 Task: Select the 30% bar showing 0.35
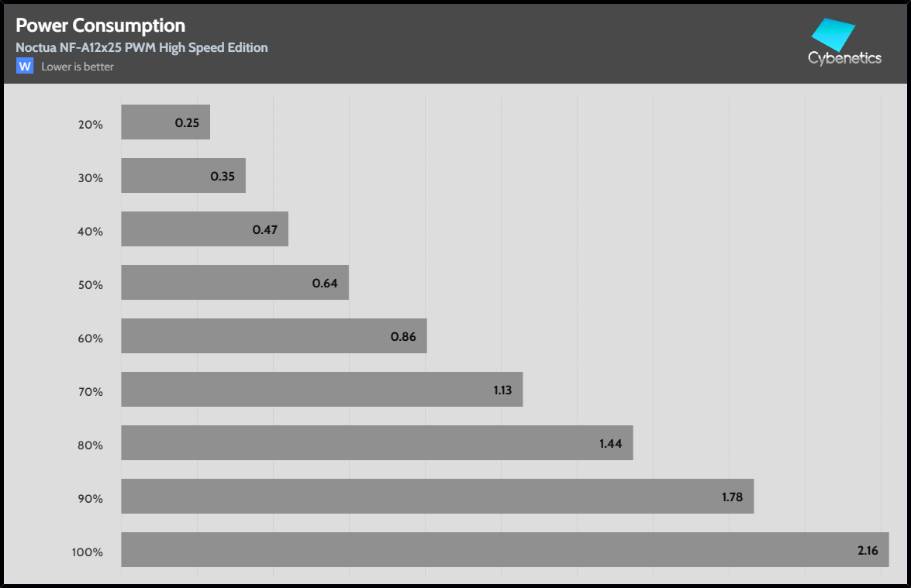(183, 176)
